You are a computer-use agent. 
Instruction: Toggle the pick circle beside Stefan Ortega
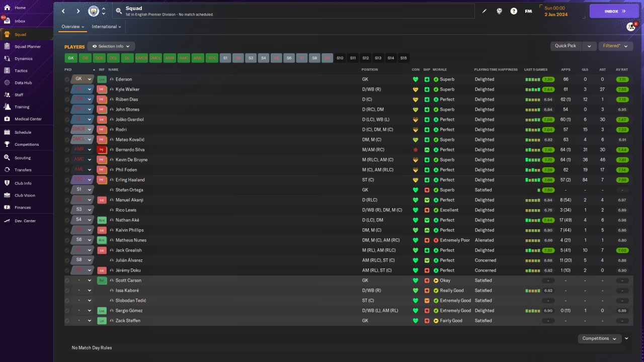pyautogui.click(x=67, y=190)
